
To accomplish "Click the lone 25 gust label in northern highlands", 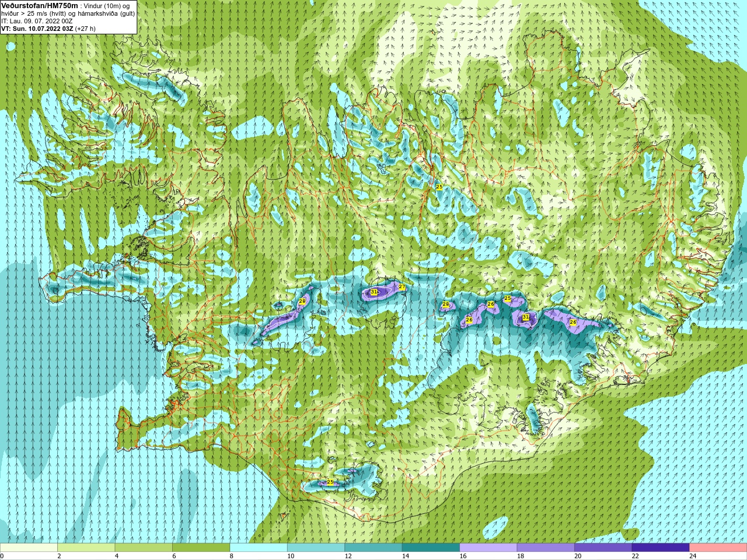I will [x=439, y=187].
